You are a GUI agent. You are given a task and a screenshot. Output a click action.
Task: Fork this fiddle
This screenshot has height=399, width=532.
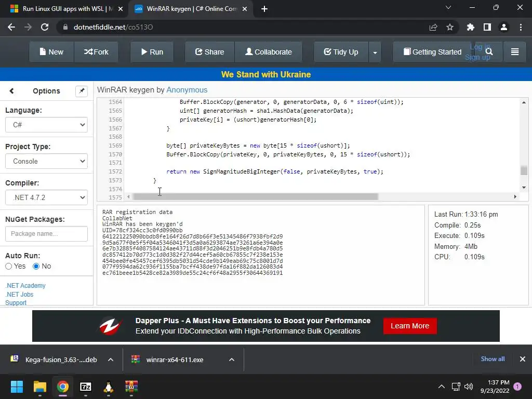[x=96, y=52]
